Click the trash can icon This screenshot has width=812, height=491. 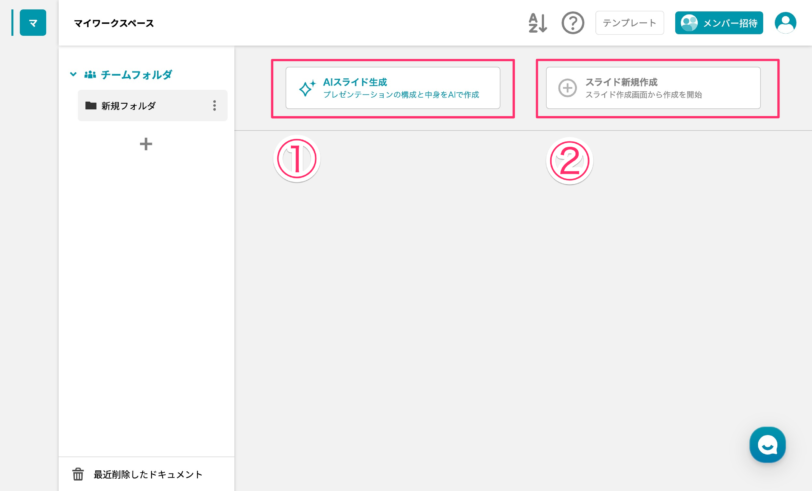coord(78,474)
